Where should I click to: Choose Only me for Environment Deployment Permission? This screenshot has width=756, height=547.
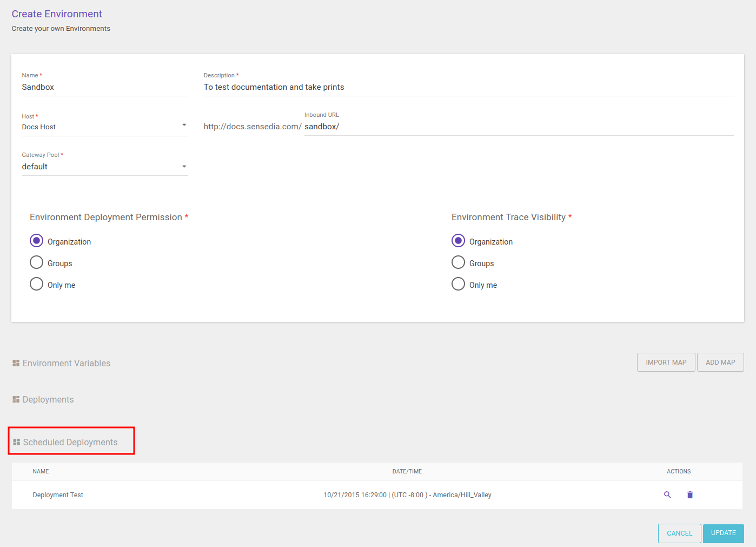(x=37, y=284)
